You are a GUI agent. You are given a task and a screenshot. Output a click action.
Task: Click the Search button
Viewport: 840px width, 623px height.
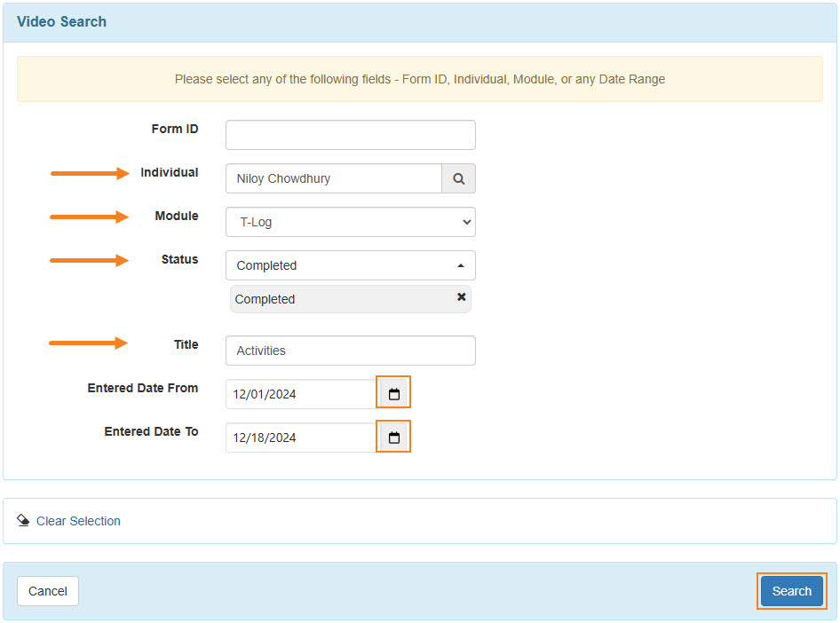(791, 591)
